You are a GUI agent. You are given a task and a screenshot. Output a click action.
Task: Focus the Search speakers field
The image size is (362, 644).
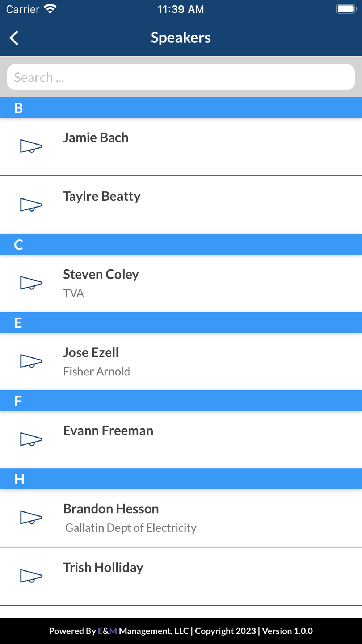(x=181, y=77)
